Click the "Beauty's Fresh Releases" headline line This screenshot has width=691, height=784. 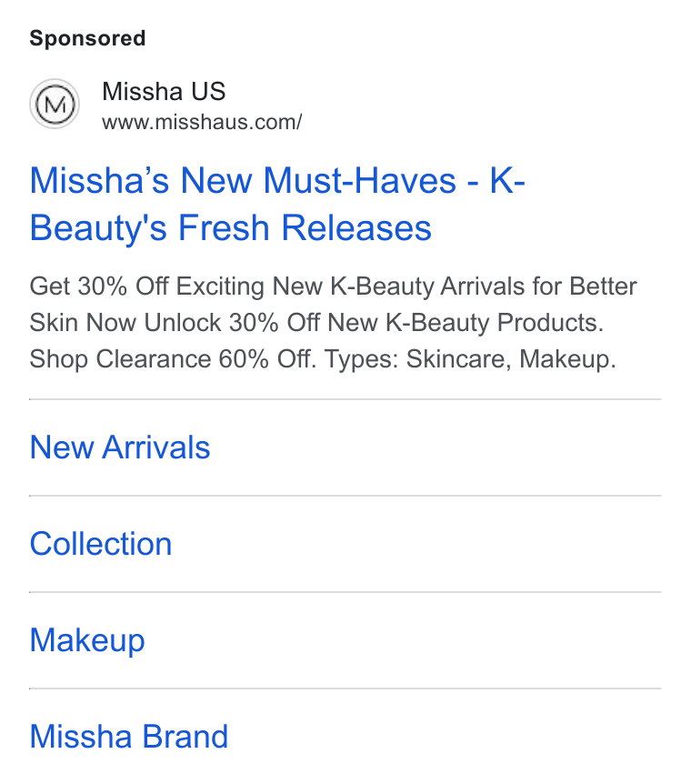pos(231,228)
